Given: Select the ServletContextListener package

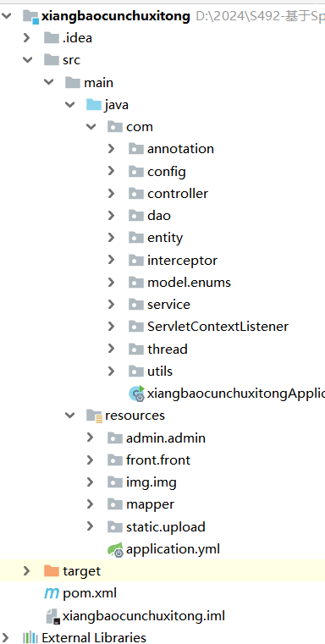Looking at the screenshot, I should (218, 327).
